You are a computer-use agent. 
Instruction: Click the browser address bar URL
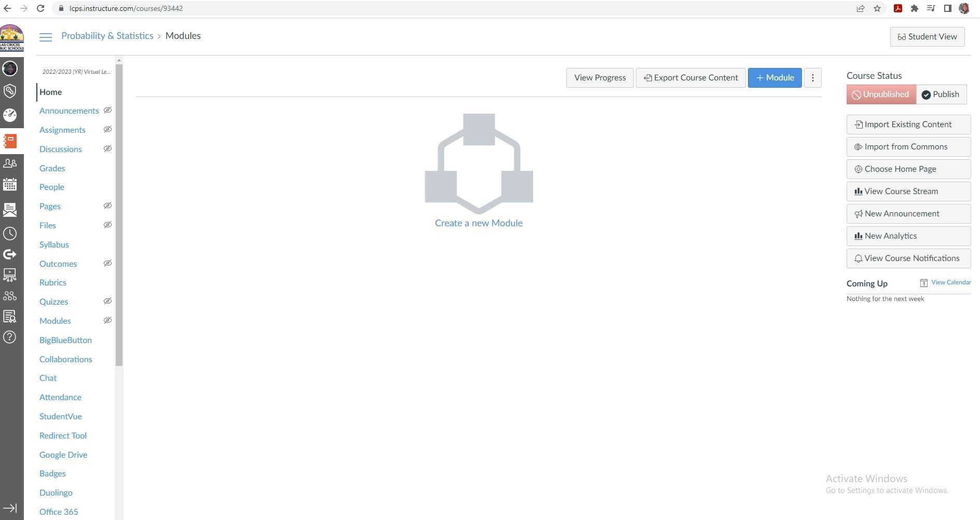click(x=126, y=8)
